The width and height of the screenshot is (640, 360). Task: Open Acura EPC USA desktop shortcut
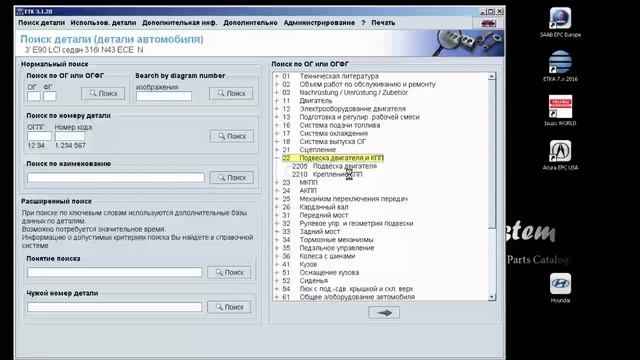coord(560,155)
